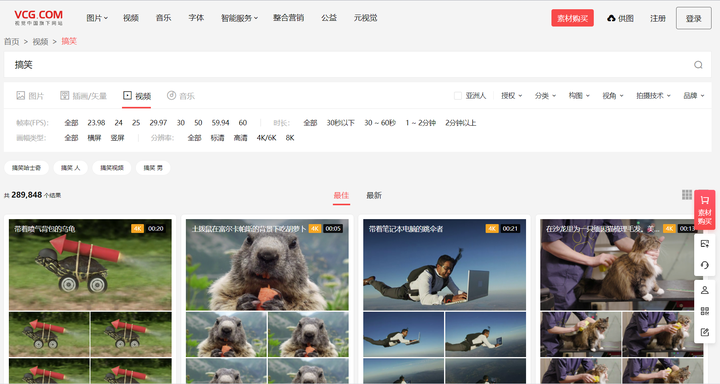The image size is (720, 384).
Task: Expand the 图片 nav dropdown
Action: (97, 18)
